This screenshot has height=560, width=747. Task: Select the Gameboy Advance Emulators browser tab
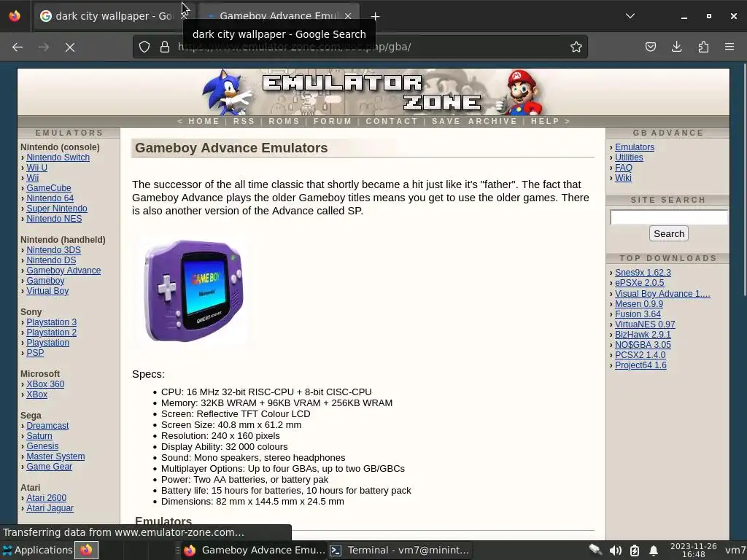click(279, 16)
